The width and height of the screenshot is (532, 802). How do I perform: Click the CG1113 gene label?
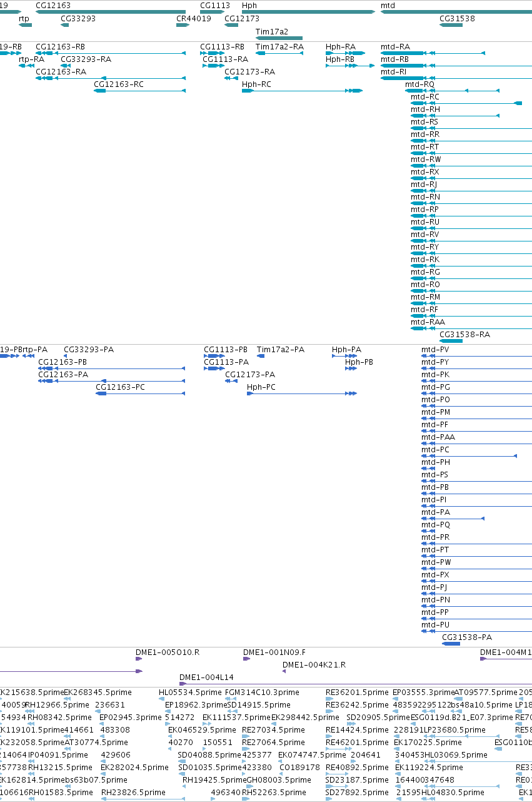tap(215, 5)
